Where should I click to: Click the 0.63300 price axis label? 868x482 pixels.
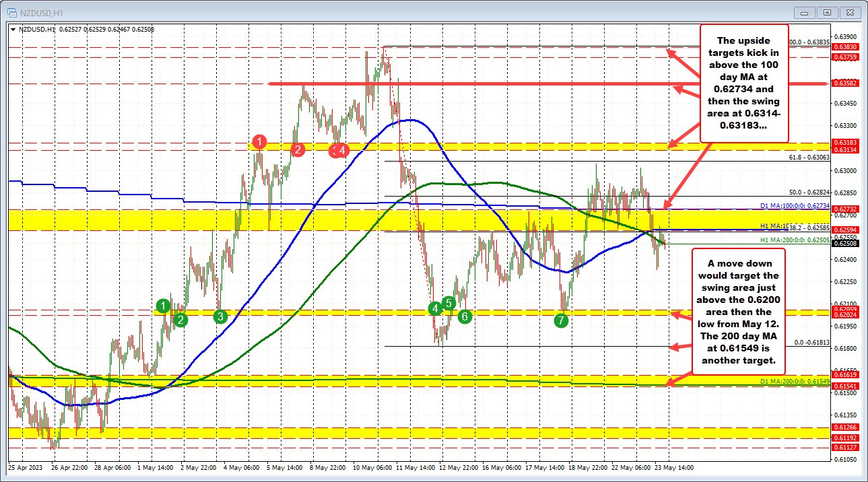(x=845, y=126)
